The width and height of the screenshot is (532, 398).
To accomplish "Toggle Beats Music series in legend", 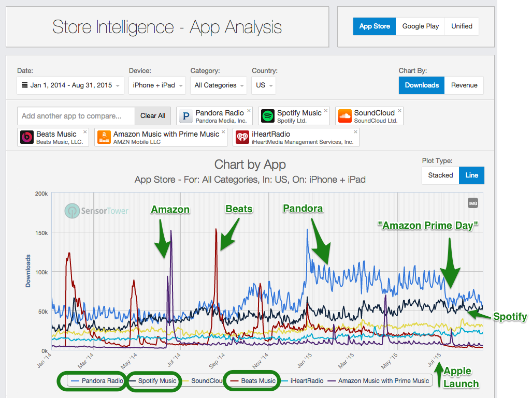I will [x=253, y=381].
